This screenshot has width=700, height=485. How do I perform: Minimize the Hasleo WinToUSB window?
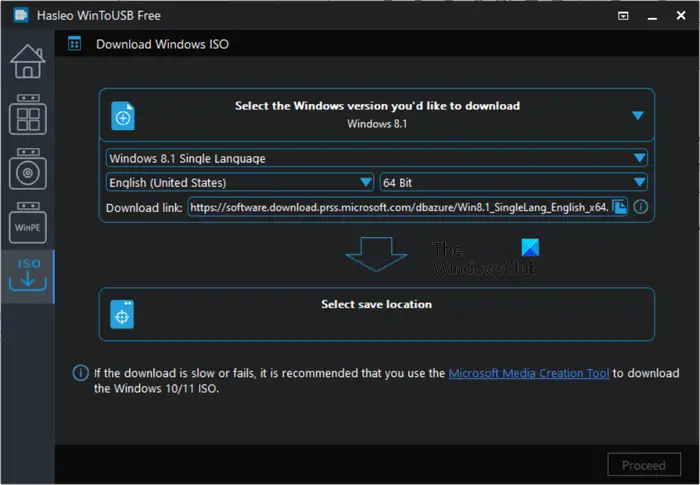[652, 16]
